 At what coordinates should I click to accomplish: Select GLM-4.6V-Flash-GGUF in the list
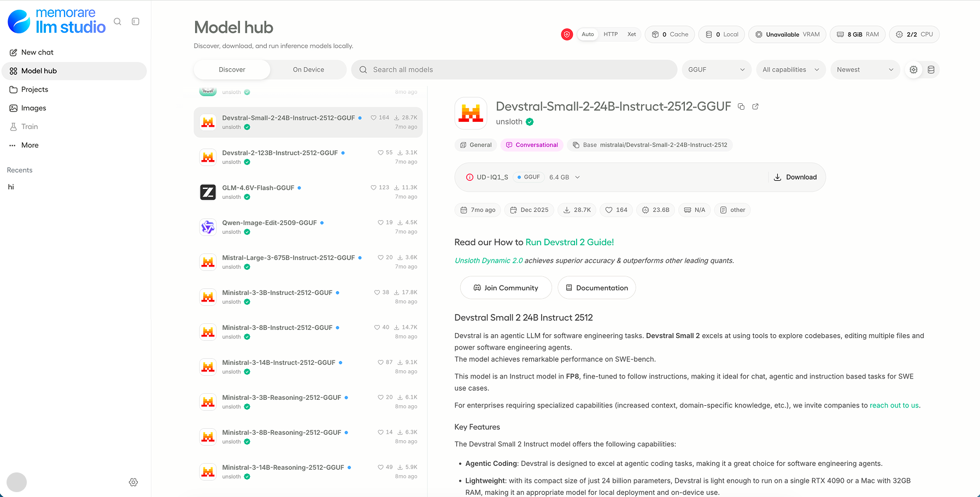[308, 192]
